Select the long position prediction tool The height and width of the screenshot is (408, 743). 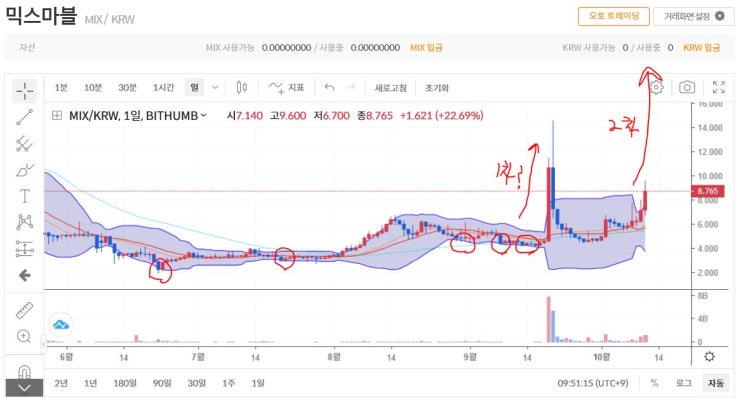tap(24, 248)
